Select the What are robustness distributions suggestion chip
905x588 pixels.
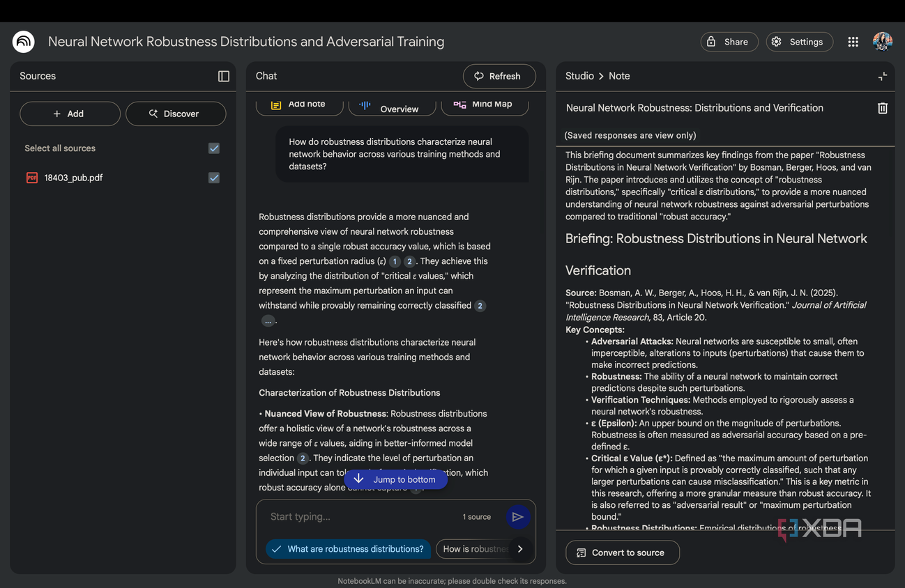click(x=348, y=549)
